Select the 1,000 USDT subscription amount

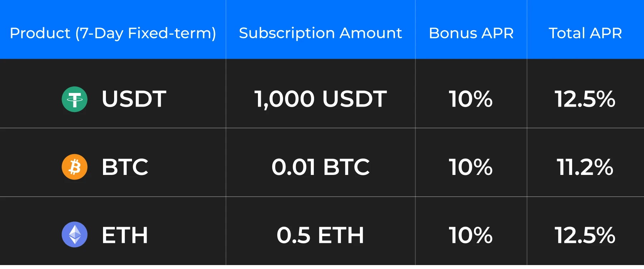click(x=320, y=99)
